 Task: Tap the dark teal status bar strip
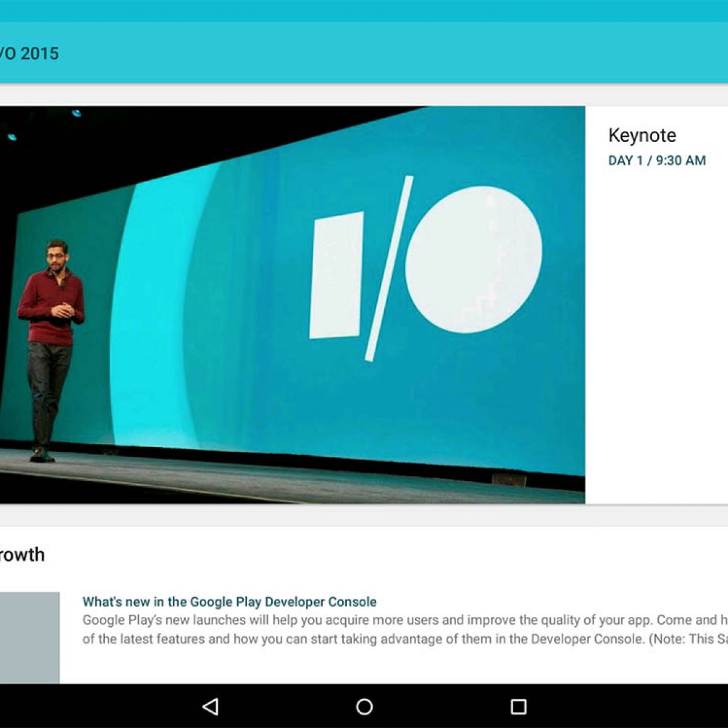click(364, 10)
